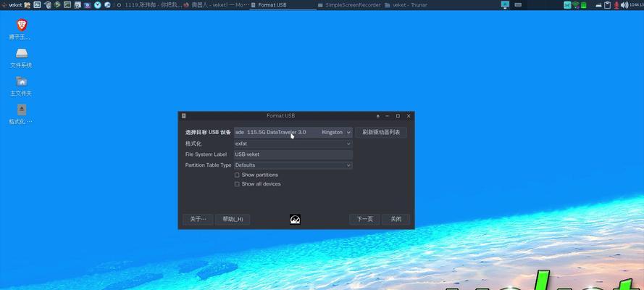The width and height of the screenshot is (644, 290).
Task: Click the red microphone tray icon
Action: point(616,5)
